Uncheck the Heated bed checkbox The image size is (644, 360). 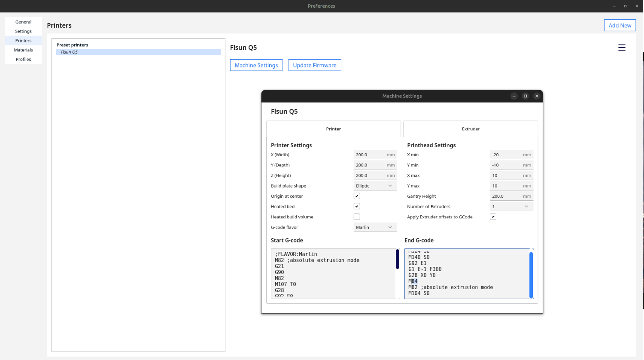point(357,206)
